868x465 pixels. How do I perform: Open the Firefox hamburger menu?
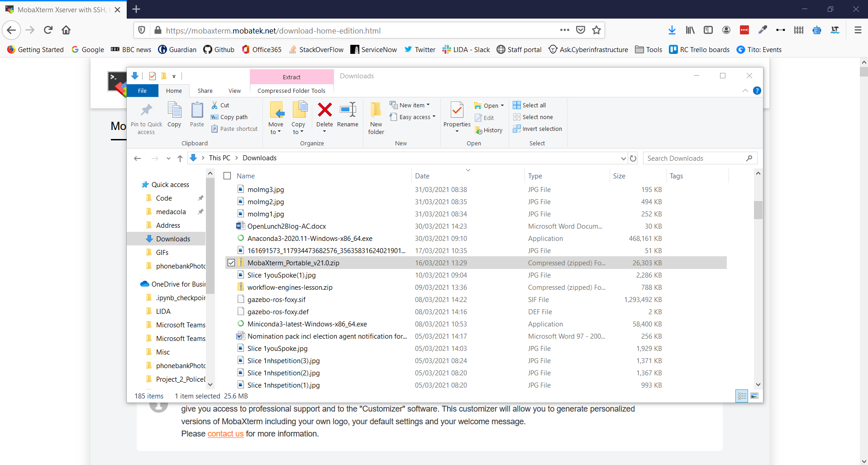point(858,30)
